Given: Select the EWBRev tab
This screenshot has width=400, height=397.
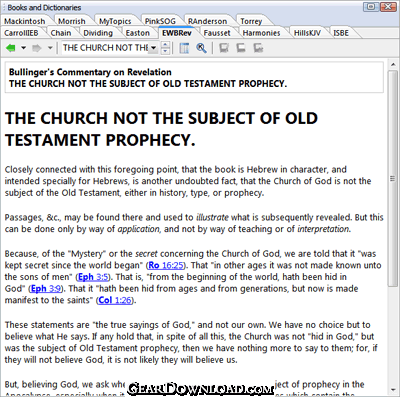Looking at the screenshot, I should coord(177,33).
